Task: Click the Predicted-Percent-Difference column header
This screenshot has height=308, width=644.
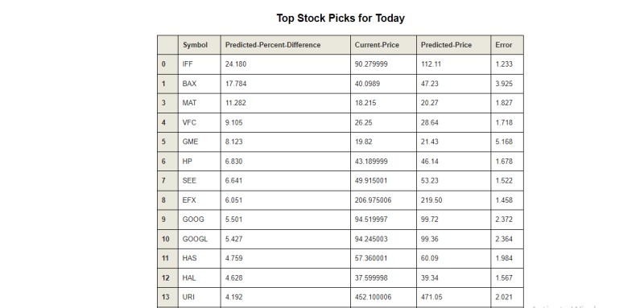Action: tap(286, 45)
